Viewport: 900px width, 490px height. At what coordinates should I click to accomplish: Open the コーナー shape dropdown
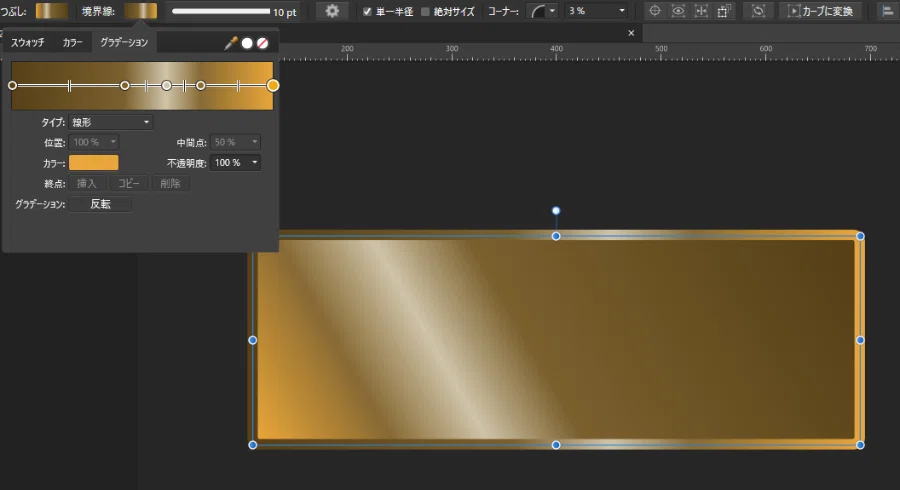[x=542, y=11]
